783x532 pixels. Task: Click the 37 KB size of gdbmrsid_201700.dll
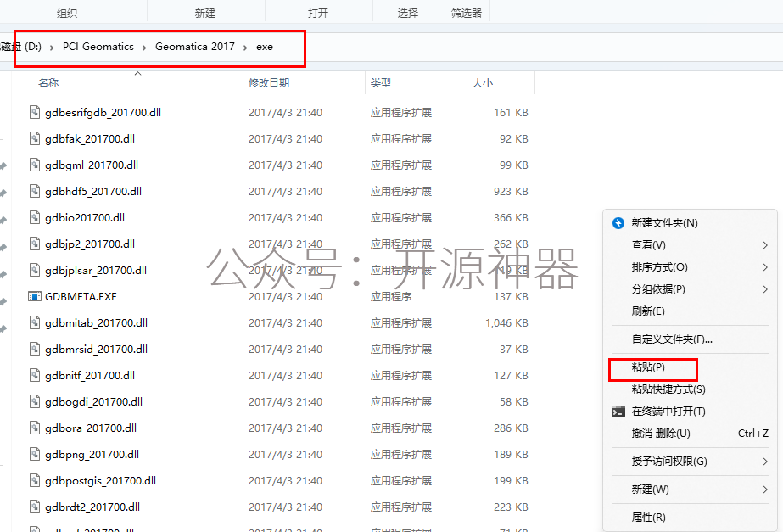click(514, 350)
